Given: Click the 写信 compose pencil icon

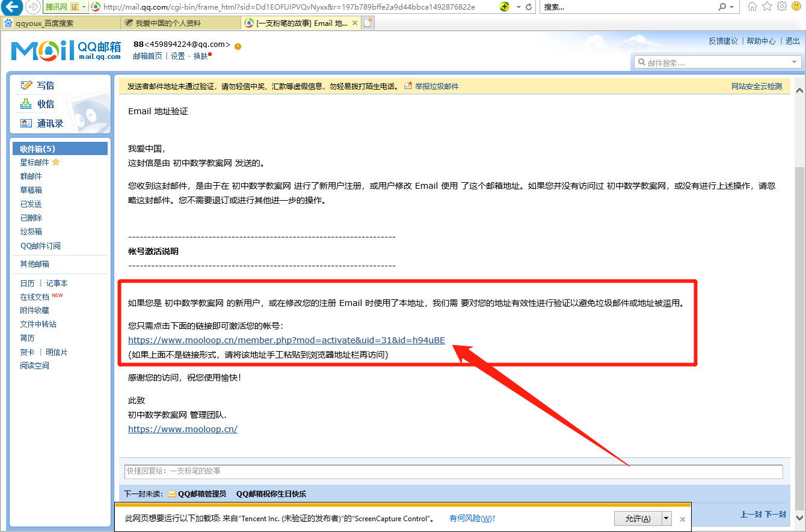Looking at the screenshot, I should click(26, 85).
